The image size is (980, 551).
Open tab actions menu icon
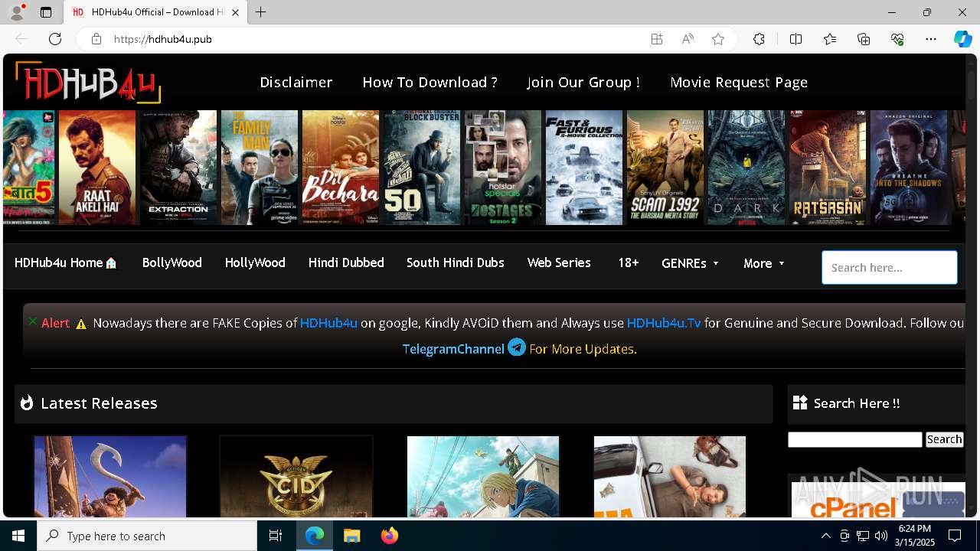(x=46, y=12)
